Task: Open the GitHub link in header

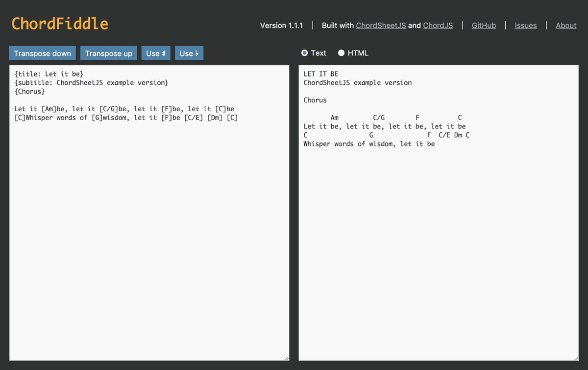Action: pos(484,25)
